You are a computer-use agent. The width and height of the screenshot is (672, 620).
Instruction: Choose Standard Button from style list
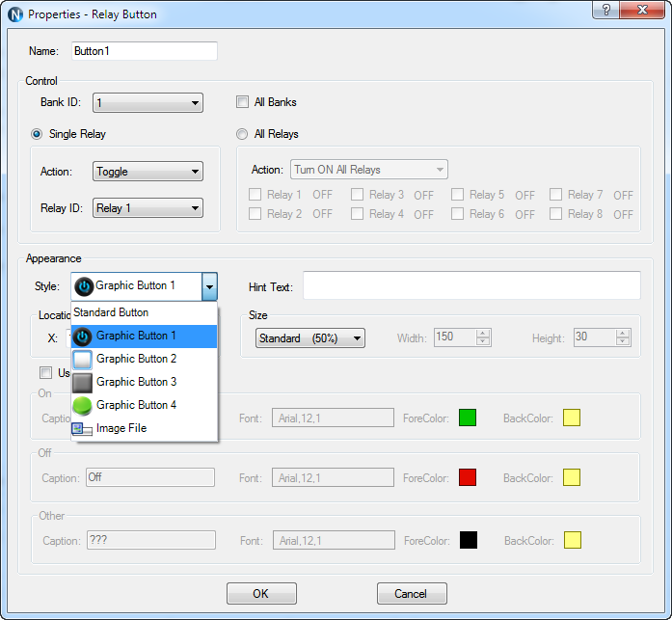tap(144, 312)
